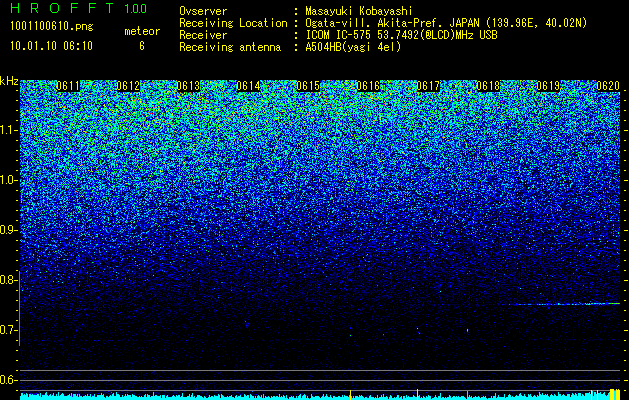Click the 'Ovserver' field label
The height and width of the screenshot is (400, 629).
click(203, 11)
